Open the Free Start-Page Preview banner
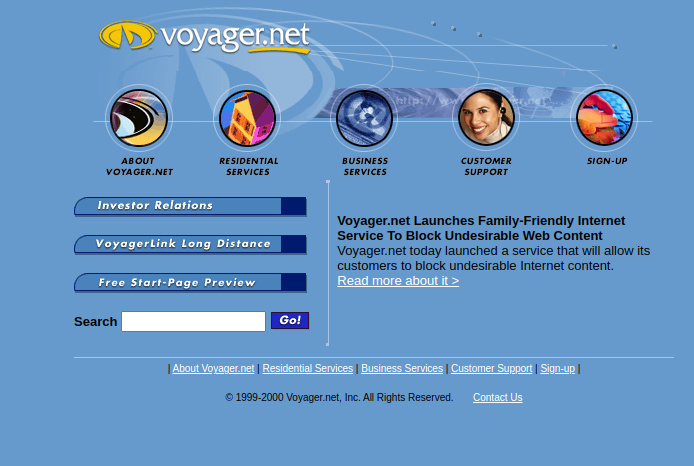 coord(190,282)
